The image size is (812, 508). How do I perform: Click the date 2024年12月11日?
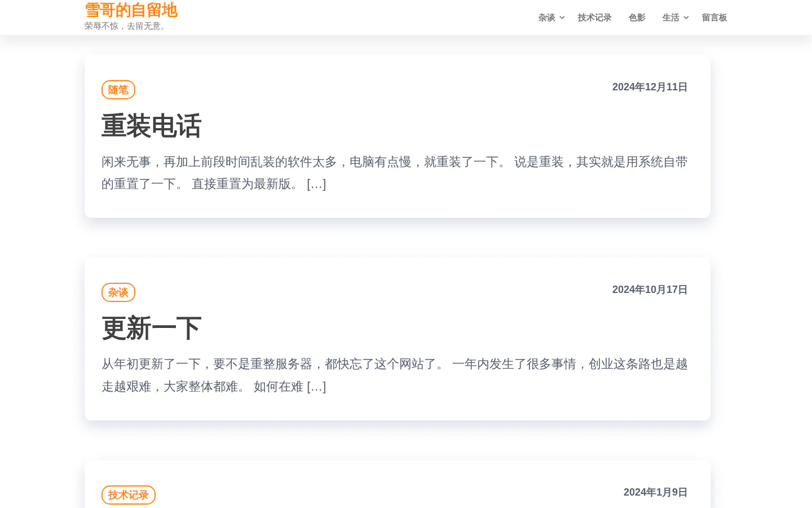pyautogui.click(x=650, y=87)
